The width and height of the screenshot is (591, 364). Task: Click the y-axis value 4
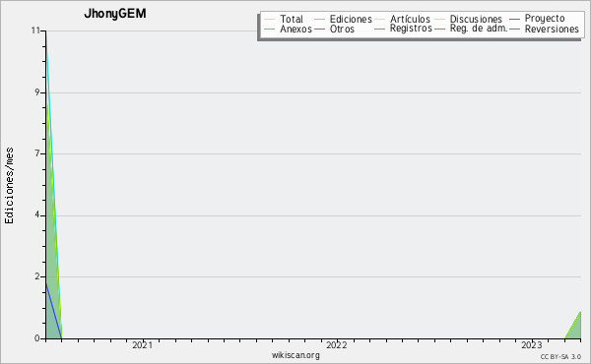[37, 214]
